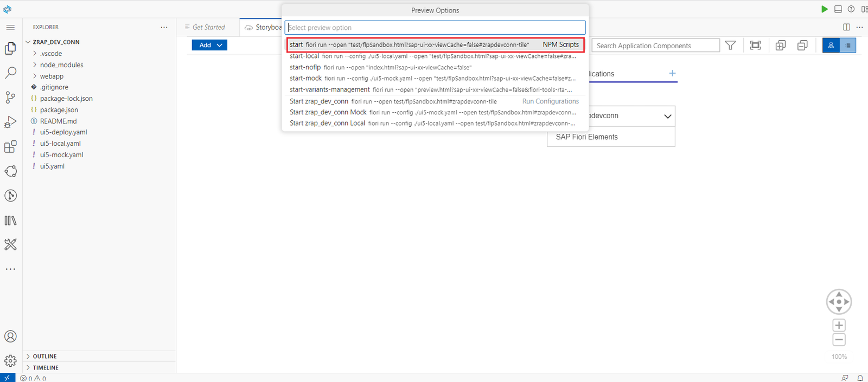Open the ui5-mock.yaml file
The image size is (868, 382).
[x=61, y=155]
